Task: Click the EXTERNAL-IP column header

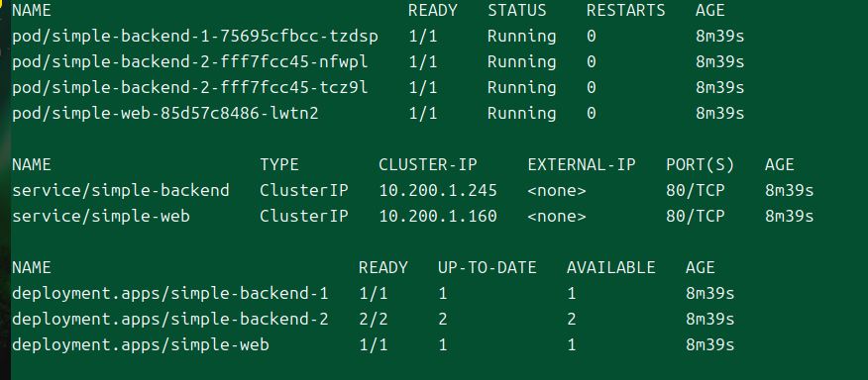Action: [582, 165]
